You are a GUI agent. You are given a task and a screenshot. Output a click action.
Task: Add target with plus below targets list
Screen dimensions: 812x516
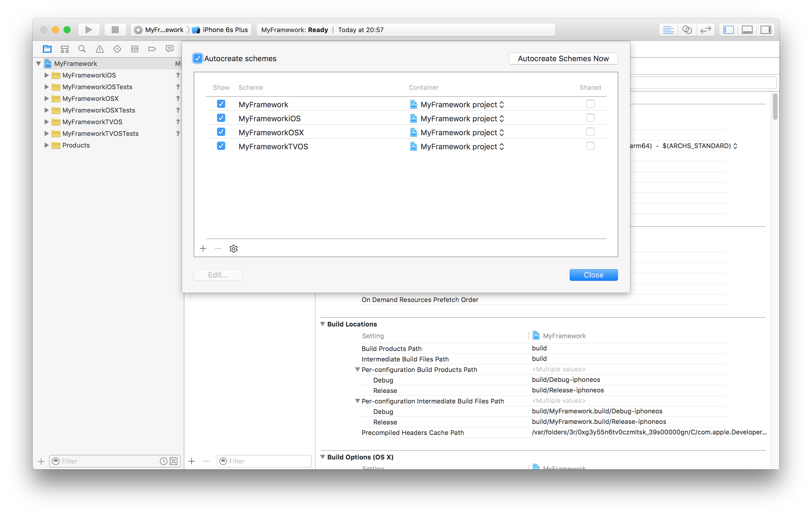(192, 461)
